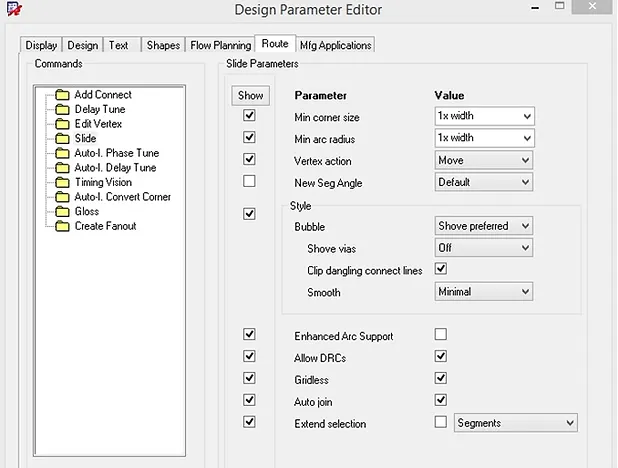This screenshot has height=468, width=618.
Task: Select Create Fanout command label
Action: (105, 226)
